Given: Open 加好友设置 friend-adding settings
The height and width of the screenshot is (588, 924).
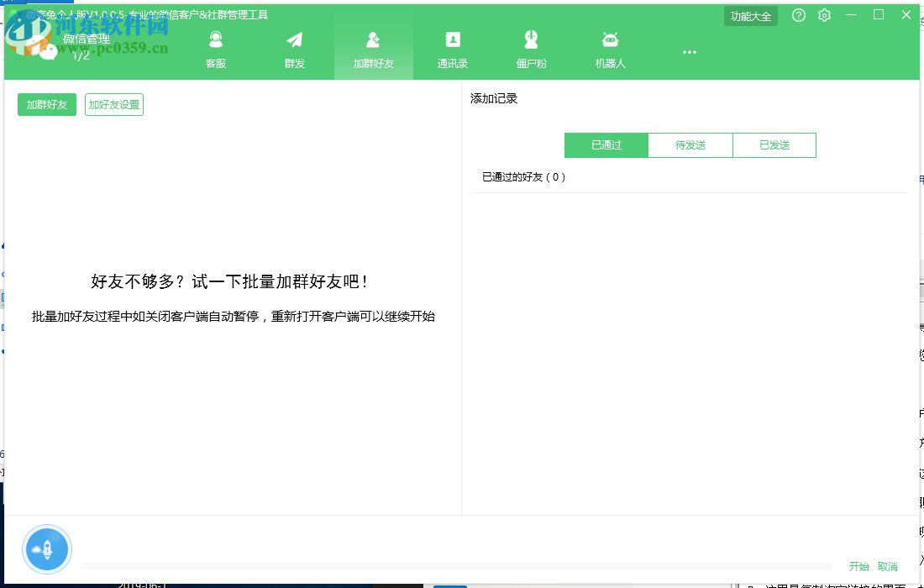Looking at the screenshot, I should 113,104.
